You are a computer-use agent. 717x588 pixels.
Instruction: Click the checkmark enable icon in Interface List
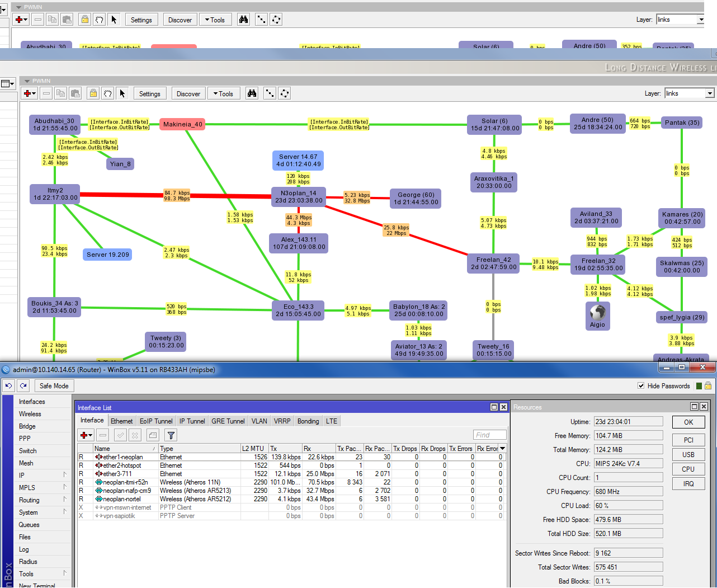click(120, 435)
